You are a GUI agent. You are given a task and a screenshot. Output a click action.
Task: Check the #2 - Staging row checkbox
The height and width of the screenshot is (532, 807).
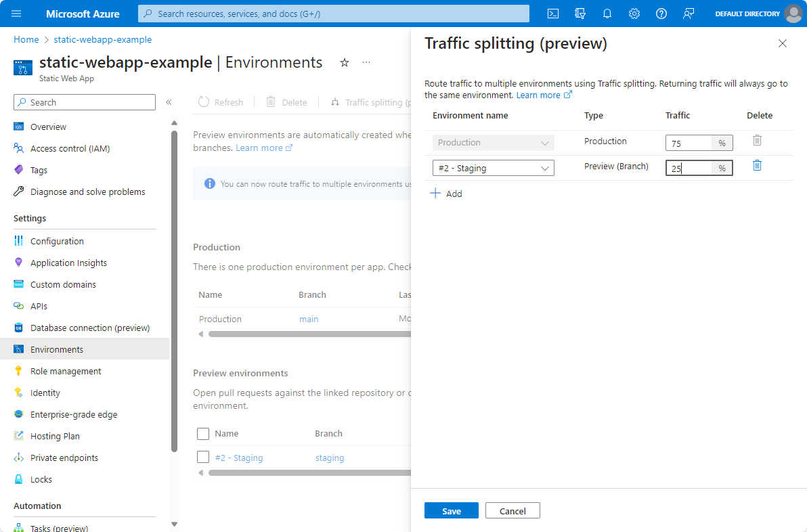tap(203, 458)
